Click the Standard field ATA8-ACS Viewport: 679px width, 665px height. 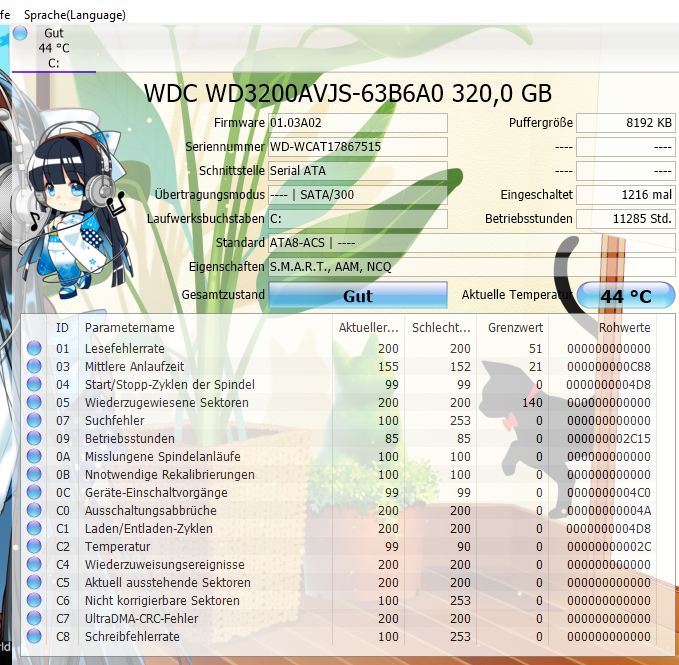(x=472, y=242)
